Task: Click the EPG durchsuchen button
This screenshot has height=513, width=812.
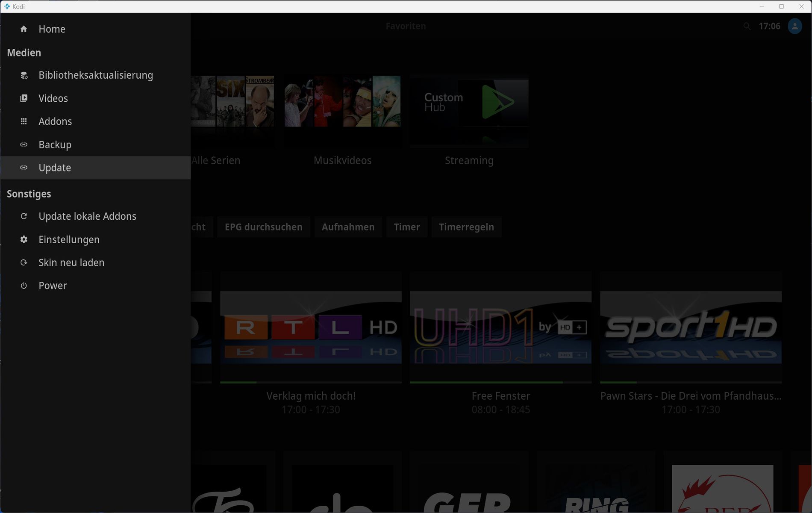Action: 264,227
